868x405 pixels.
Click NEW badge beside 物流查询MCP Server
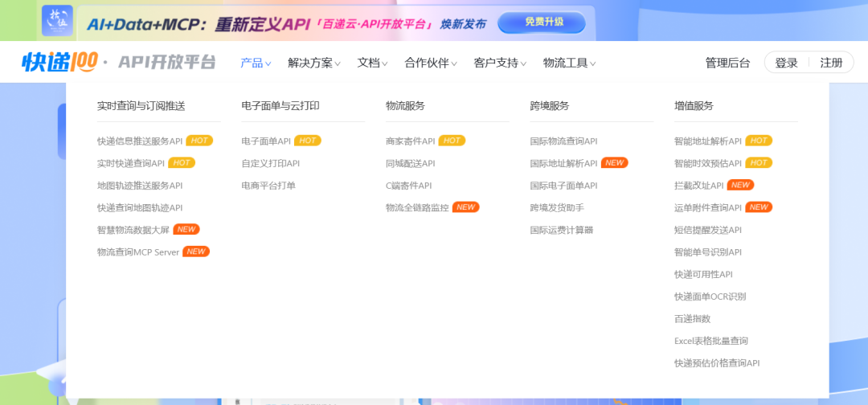(x=197, y=252)
